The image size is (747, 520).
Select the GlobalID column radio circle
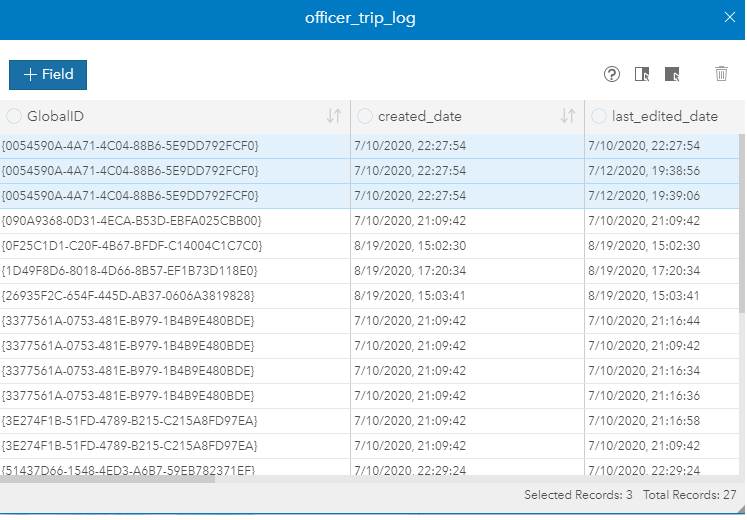(x=14, y=116)
